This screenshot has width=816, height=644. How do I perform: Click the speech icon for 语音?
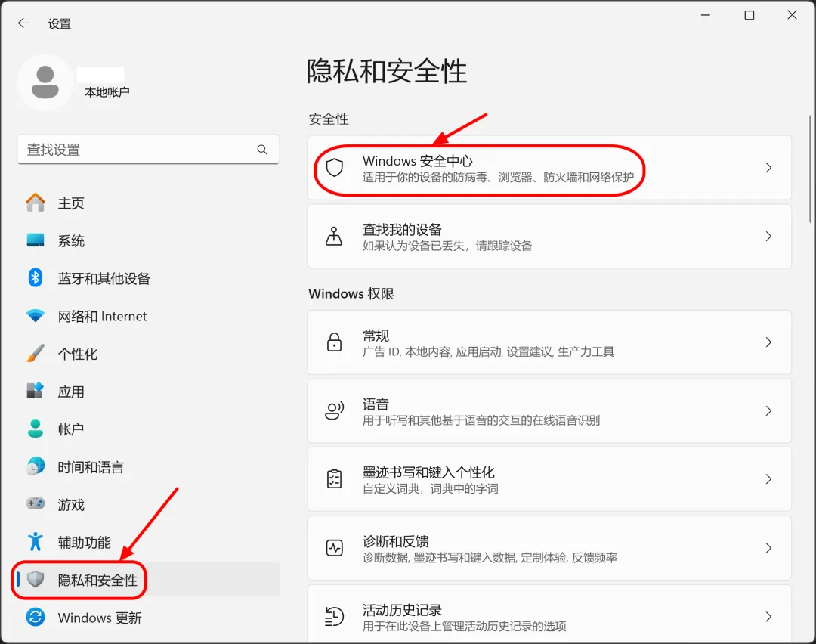point(334,410)
